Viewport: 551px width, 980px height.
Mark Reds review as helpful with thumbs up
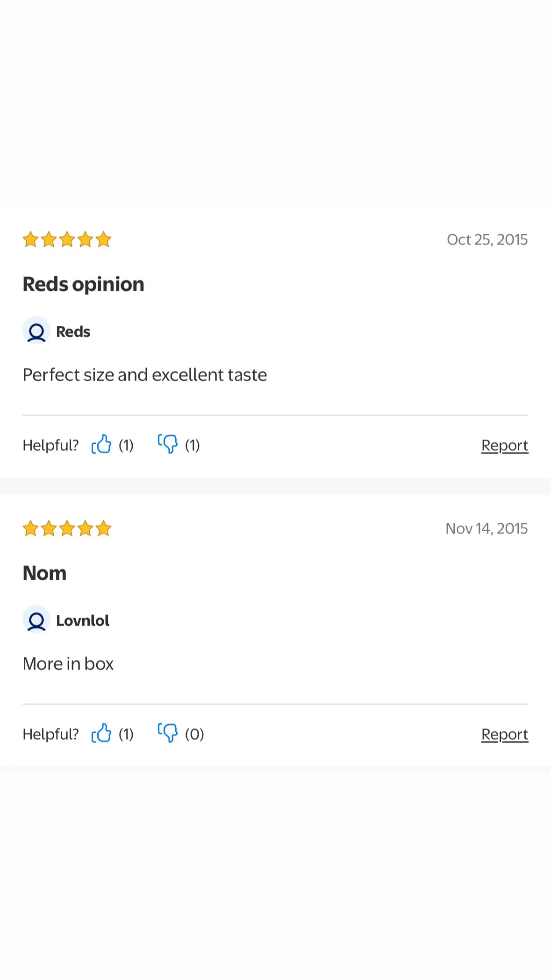[101, 444]
